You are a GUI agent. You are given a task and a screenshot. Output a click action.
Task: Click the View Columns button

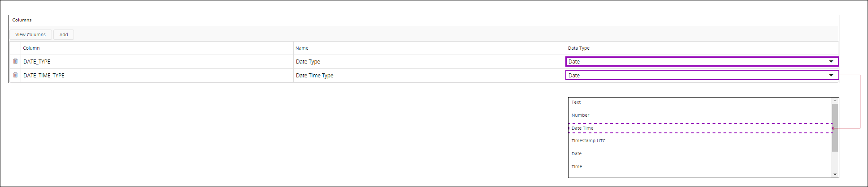pos(30,34)
